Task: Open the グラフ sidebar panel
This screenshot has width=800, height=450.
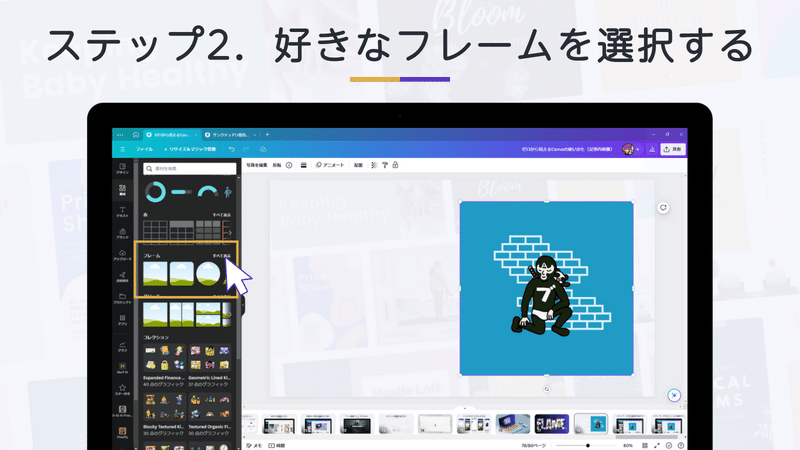Action: tap(122, 347)
